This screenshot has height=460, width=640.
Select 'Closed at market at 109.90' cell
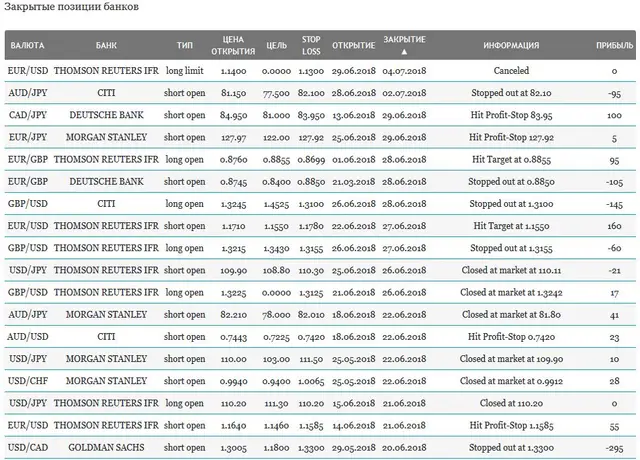coord(511,358)
